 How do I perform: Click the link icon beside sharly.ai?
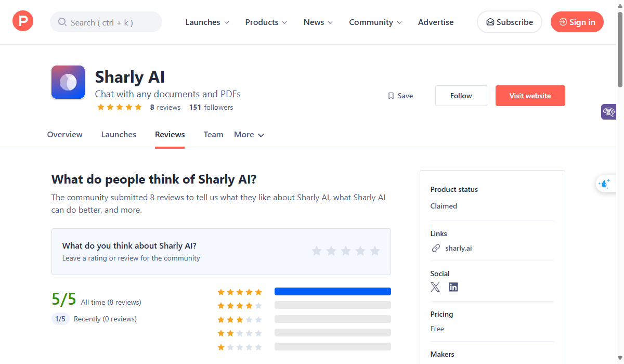pos(436,248)
